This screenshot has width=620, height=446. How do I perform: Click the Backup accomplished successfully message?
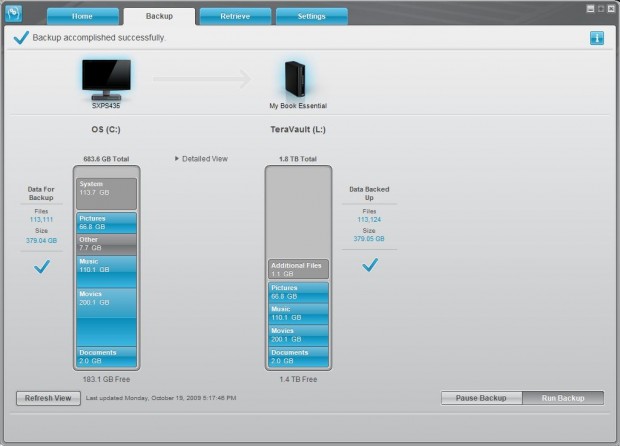(99, 38)
